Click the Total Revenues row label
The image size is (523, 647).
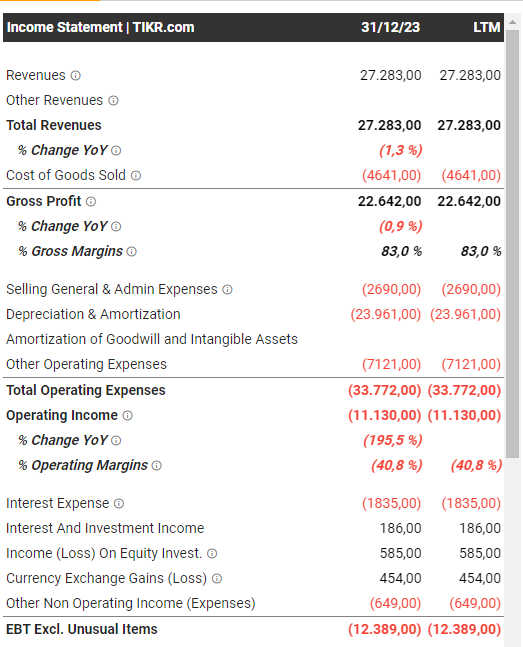pos(54,125)
